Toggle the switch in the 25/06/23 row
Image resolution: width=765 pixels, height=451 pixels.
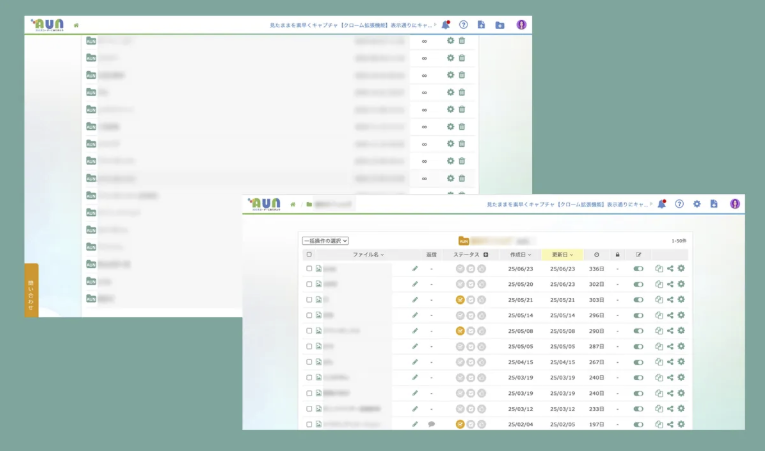[x=638, y=269]
